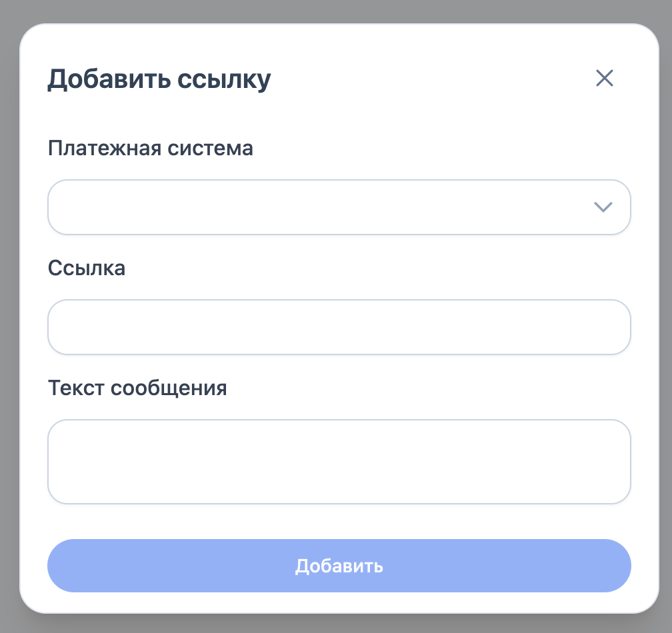
Task: Click the Добавить ссылку dialog title
Action: pos(159,79)
